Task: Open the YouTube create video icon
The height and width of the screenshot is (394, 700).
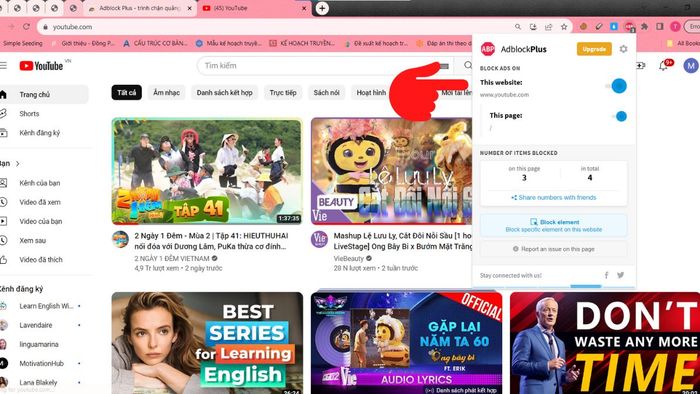Action: pyautogui.click(x=641, y=66)
